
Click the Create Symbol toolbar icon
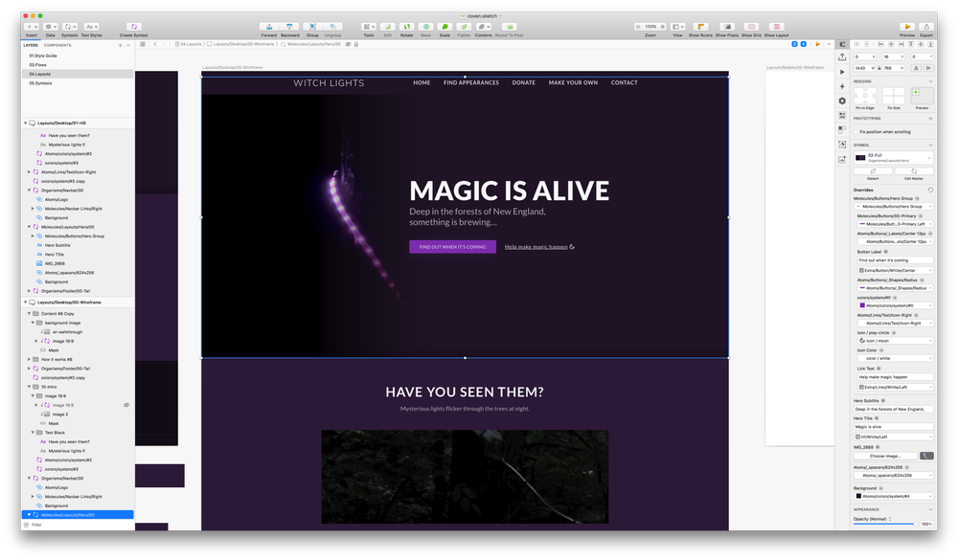pyautogui.click(x=134, y=27)
